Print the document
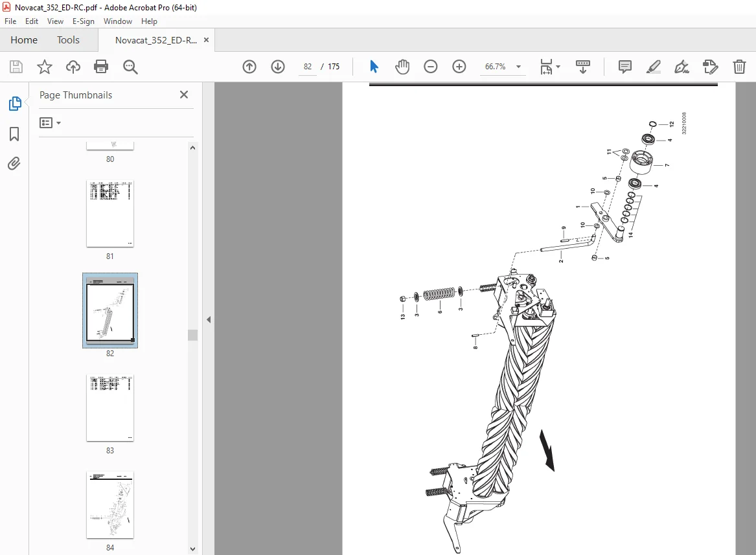756x555 pixels. pyautogui.click(x=101, y=67)
